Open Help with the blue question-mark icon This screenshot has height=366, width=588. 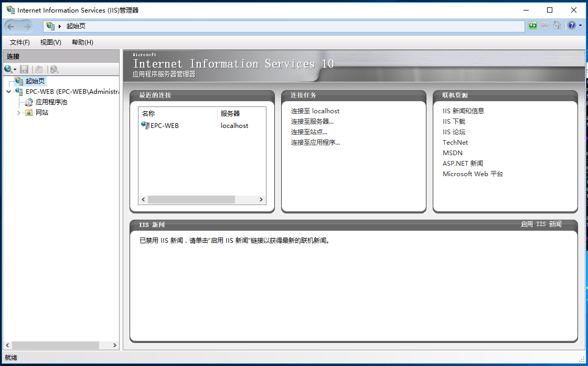[572, 26]
